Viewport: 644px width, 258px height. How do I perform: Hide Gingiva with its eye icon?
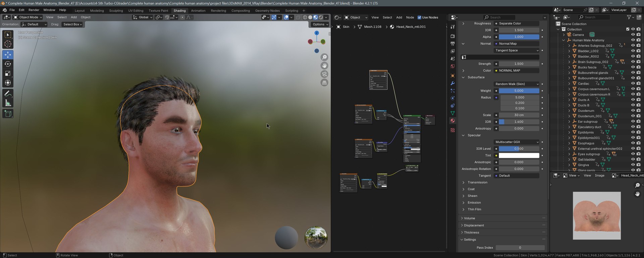click(x=633, y=165)
